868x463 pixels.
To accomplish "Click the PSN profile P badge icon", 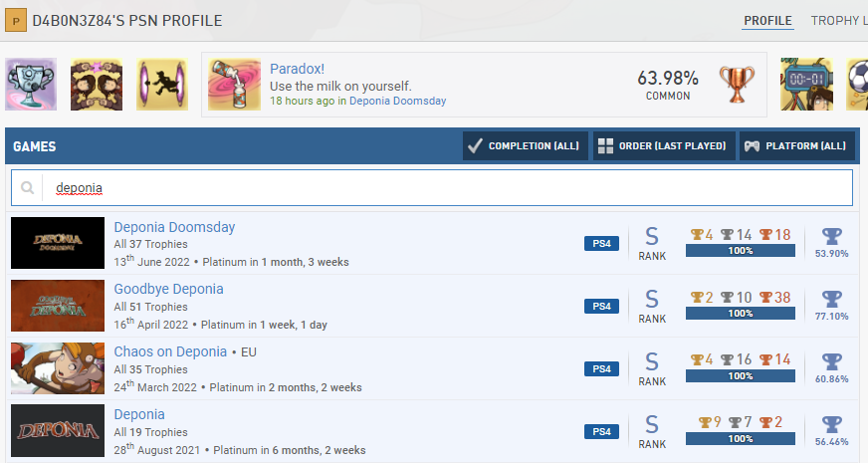I will 16,21.
